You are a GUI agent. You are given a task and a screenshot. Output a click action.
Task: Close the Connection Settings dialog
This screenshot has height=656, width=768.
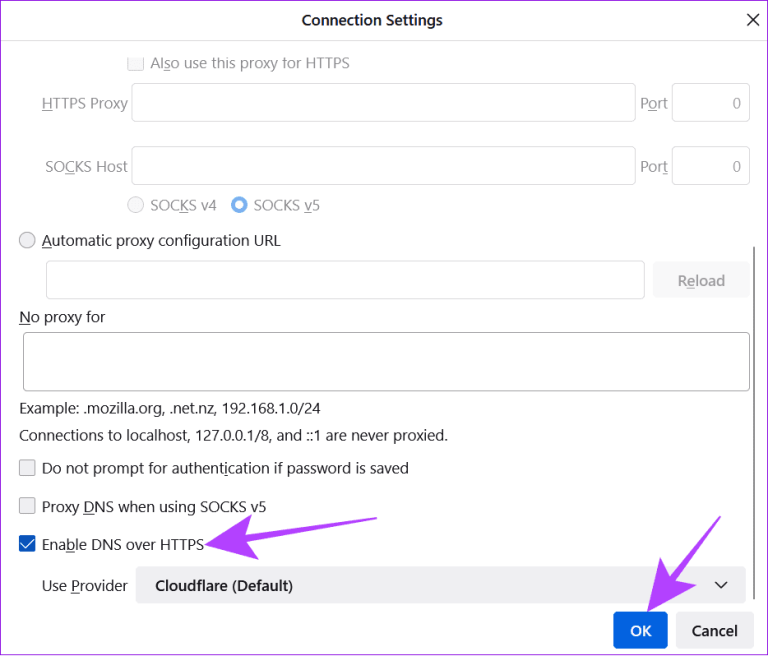(x=752, y=20)
